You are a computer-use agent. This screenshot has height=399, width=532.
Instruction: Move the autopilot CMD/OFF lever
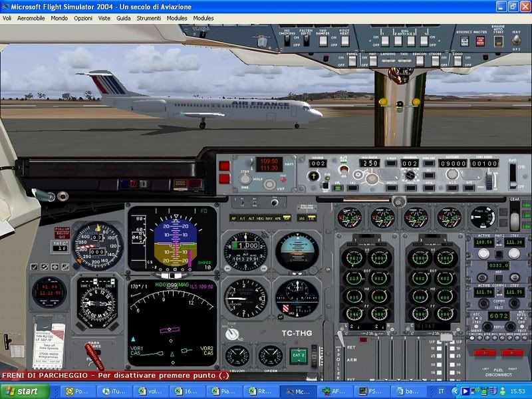pos(513,175)
